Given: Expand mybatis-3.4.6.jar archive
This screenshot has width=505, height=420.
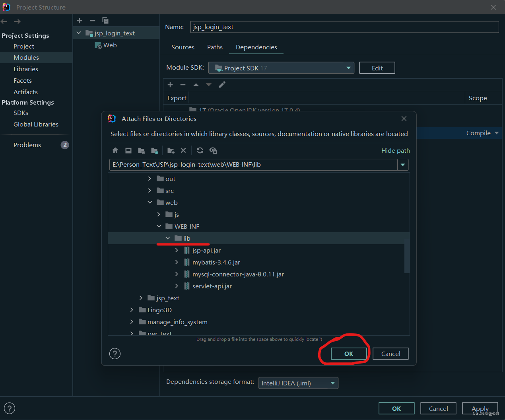Looking at the screenshot, I should (x=177, y=262).
